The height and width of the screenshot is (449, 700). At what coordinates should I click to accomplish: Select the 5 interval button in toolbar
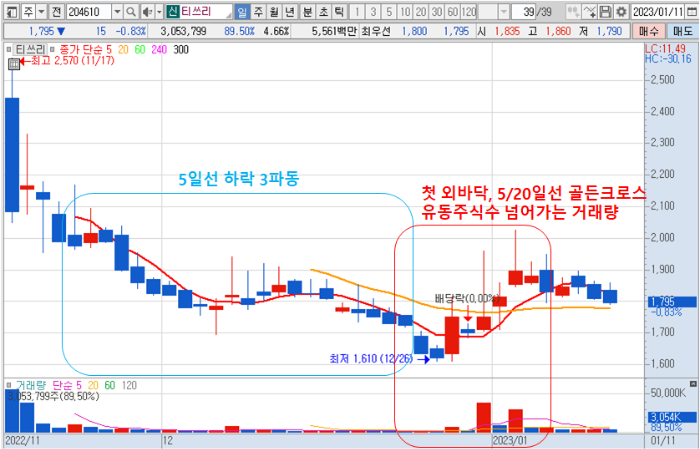pyautogui.click(x=389, y=12)
